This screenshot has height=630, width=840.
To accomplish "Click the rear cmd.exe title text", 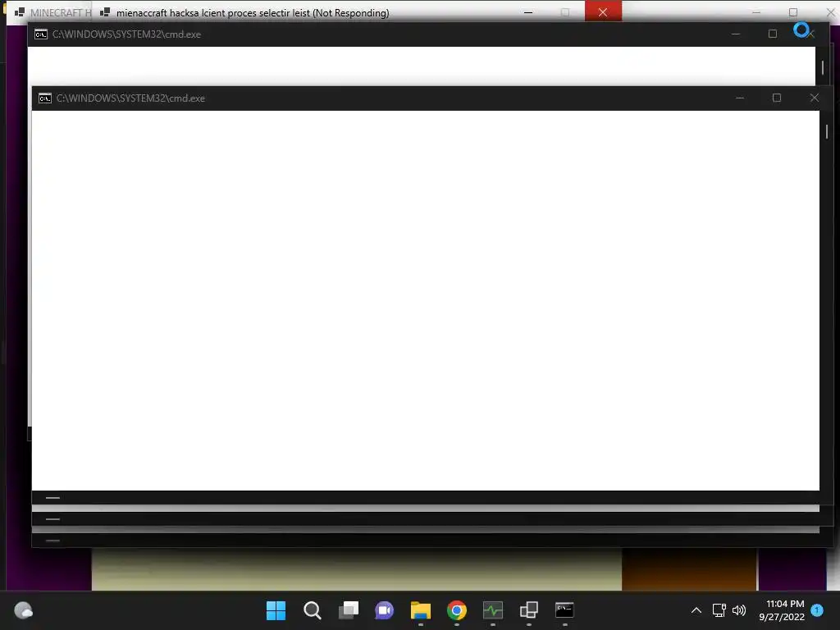I will [x=126, y=34].
